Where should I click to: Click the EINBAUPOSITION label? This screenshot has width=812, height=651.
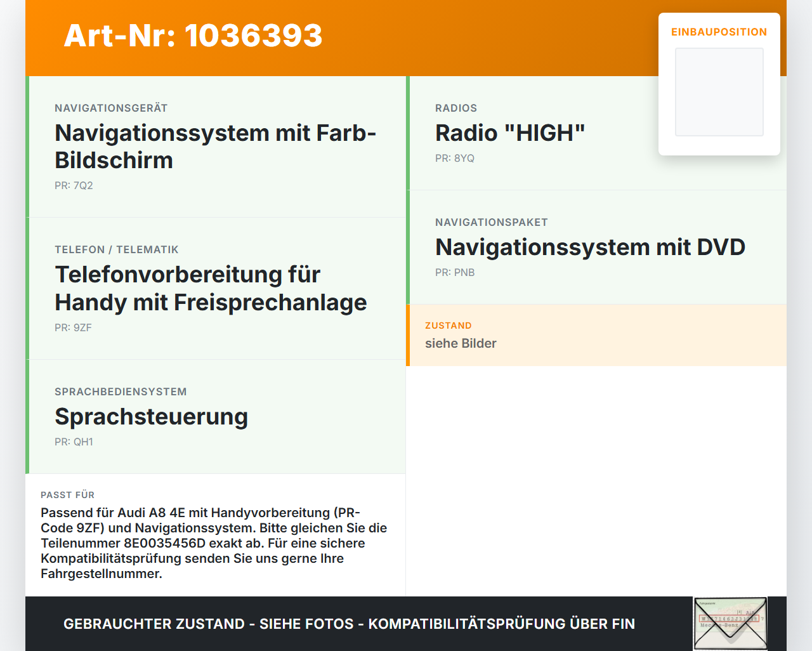(x=719, y=32)
